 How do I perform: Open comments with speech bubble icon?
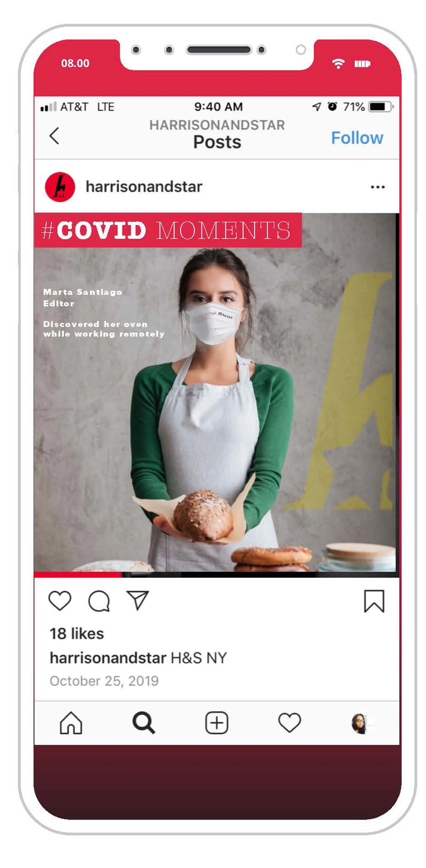coord(99,601)
